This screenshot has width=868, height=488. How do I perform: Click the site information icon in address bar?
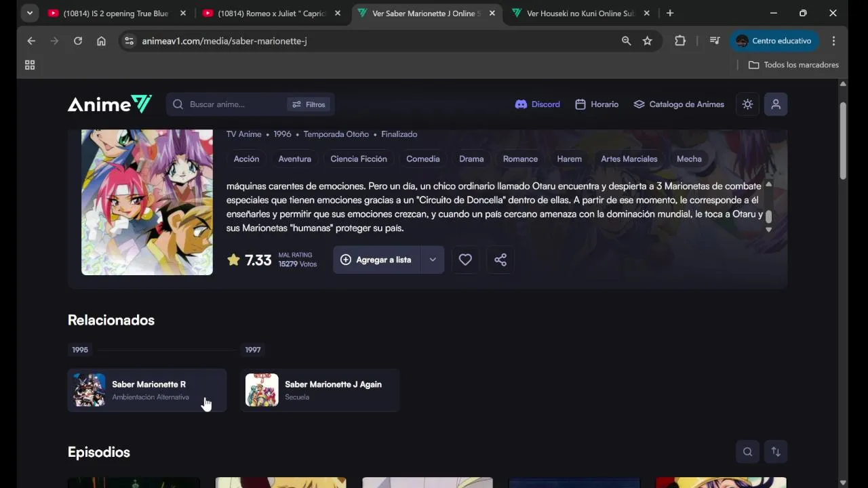tap(129, 41)
